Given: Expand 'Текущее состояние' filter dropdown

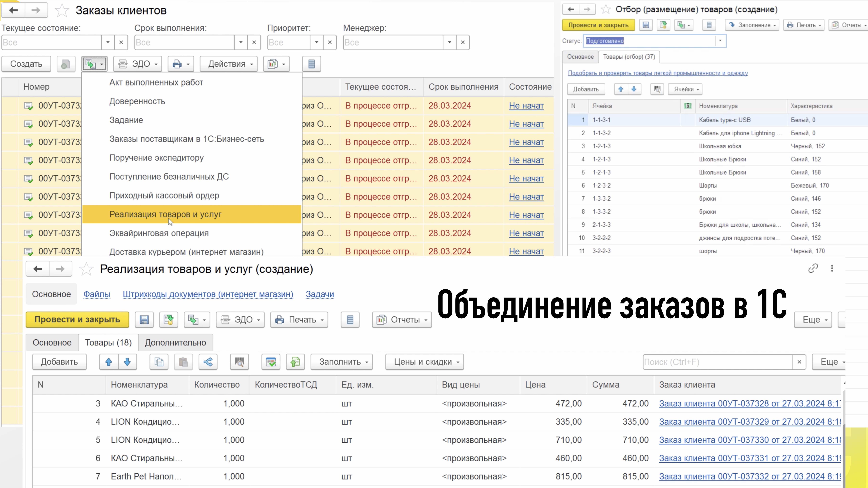Looking at the screenshot, I should 108,42.
